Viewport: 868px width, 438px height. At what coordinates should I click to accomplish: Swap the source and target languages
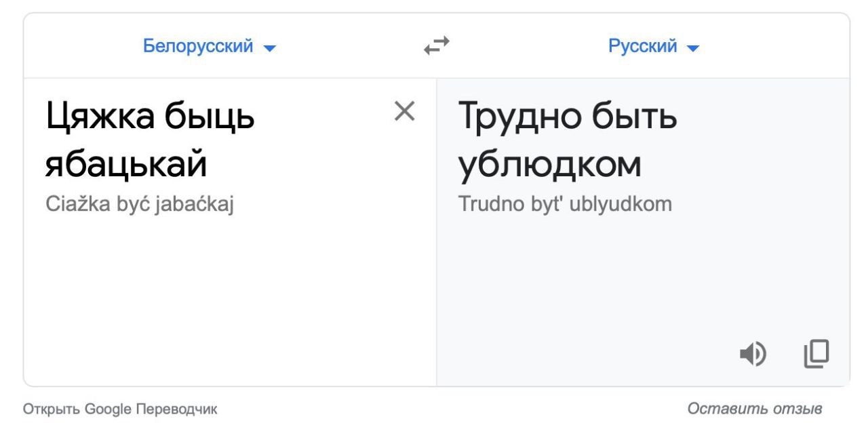tap(437, 46)
